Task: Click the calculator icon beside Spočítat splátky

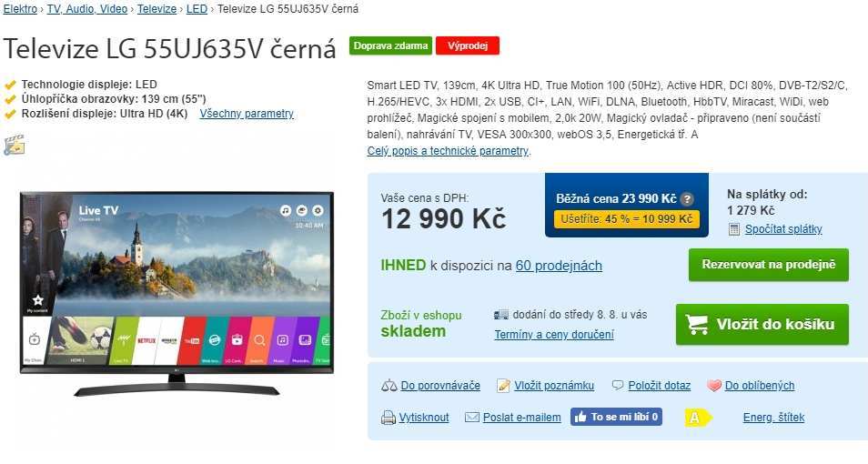Action: 734,229
